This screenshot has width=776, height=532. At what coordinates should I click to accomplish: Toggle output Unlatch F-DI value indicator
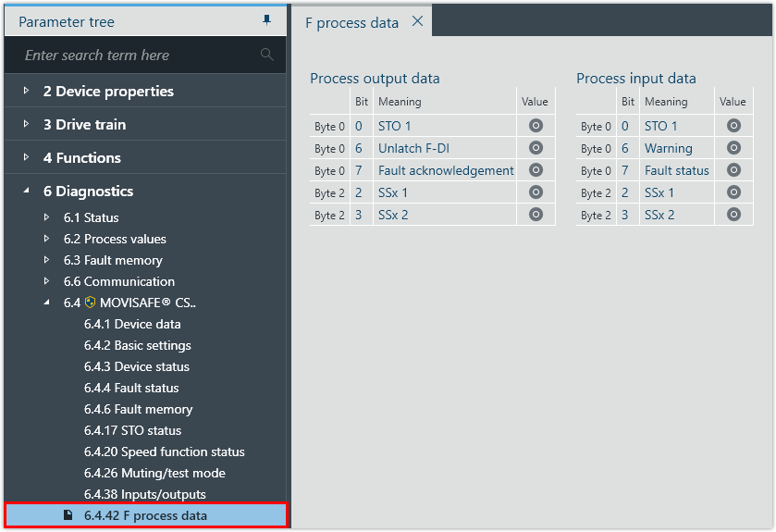click(536, 148)
